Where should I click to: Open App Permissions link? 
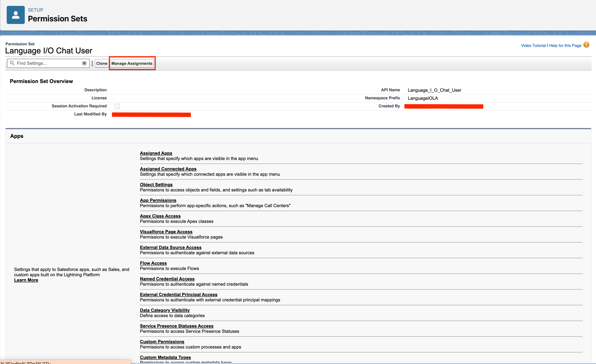(x=158, y=200)
